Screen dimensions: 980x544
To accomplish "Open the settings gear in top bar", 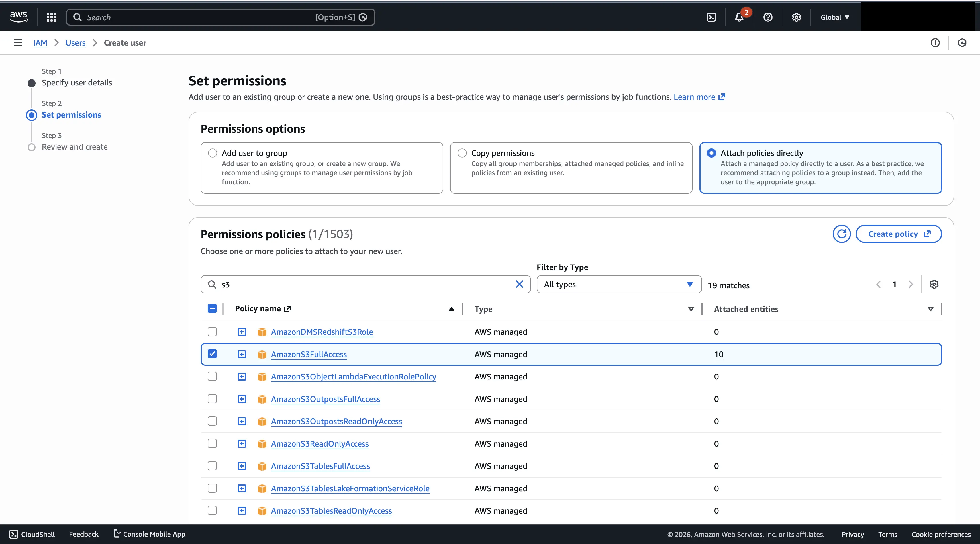I will point(796,17).
